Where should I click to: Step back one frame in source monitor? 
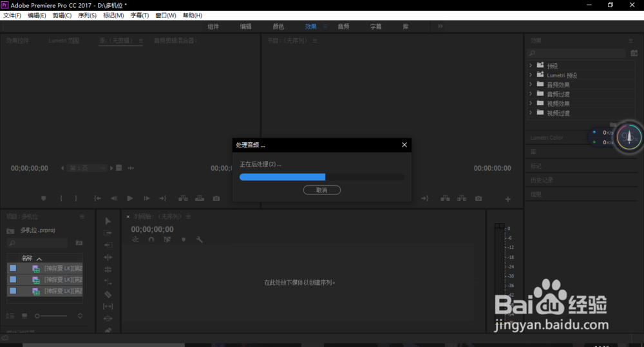click(x=114, y=198)
